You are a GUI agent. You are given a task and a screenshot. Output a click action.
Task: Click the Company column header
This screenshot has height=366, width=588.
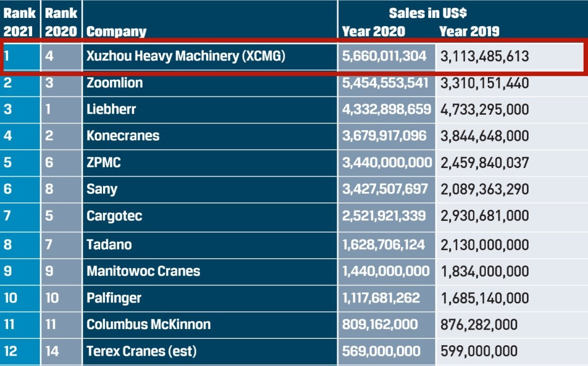(117, 32)
